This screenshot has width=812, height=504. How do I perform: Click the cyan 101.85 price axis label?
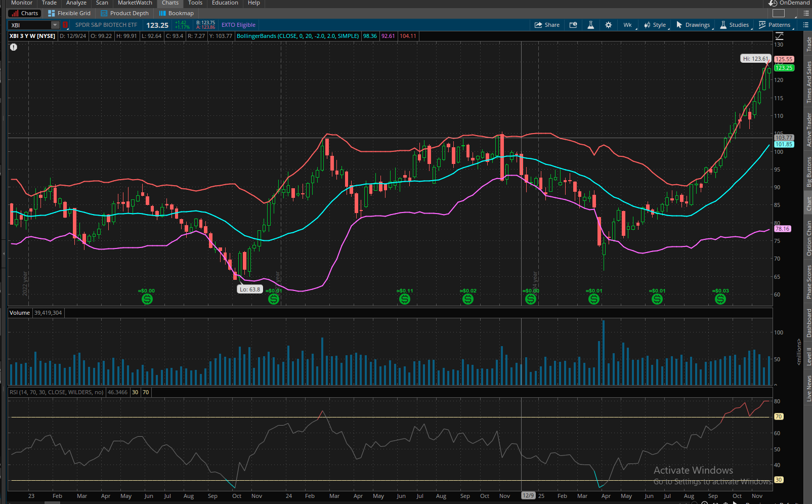(x=784, y=144)
